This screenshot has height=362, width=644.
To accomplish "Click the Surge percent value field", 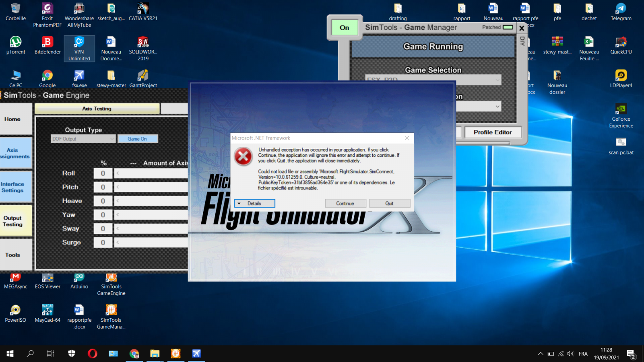I will pyautogui.click(x=103, y=243).
